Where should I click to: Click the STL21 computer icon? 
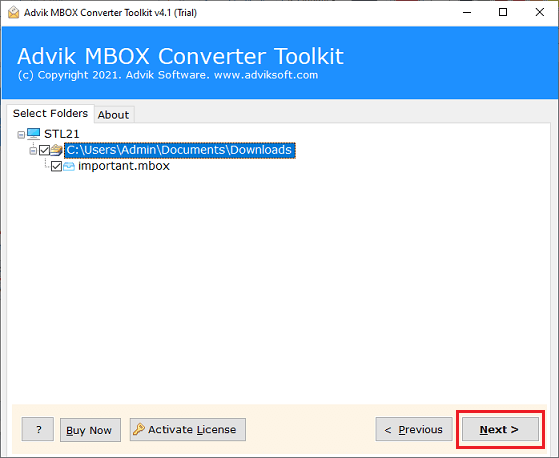pos(34,134)
